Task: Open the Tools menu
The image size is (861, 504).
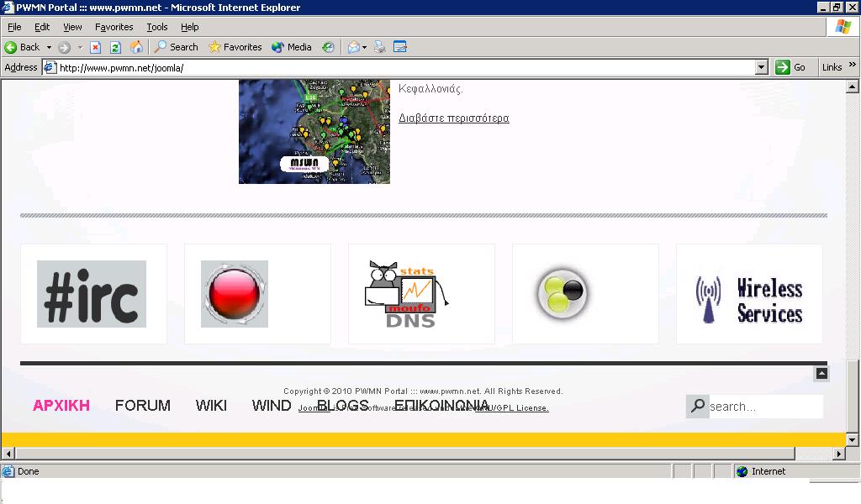Action: coord(157,27)
